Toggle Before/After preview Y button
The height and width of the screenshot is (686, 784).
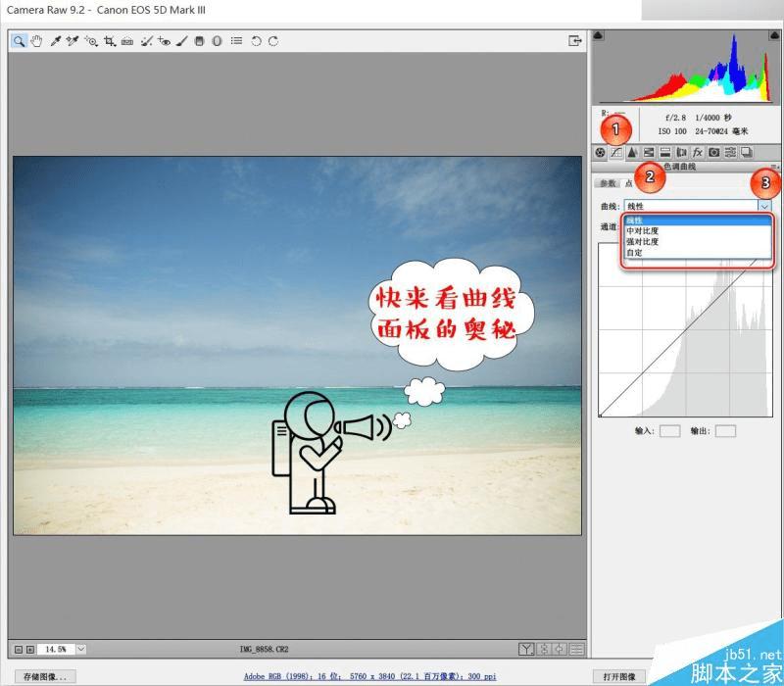526,649
